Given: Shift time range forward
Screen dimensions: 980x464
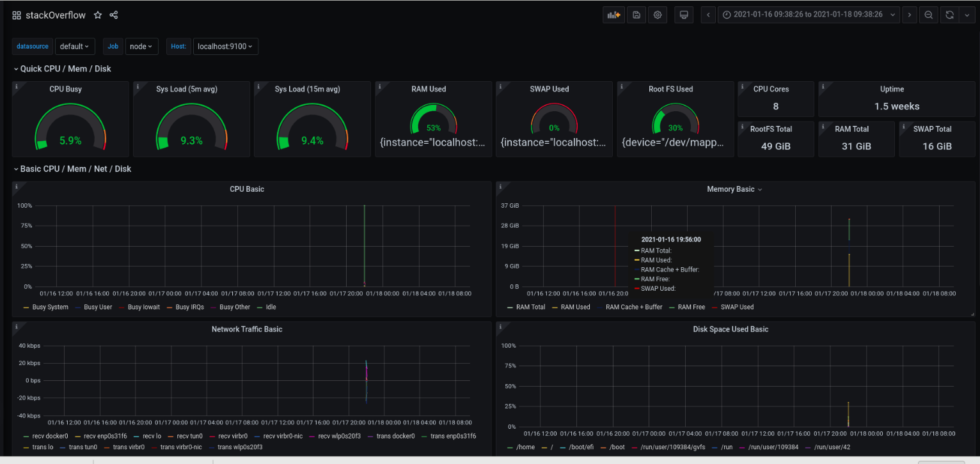Looking at the screenshot, I should (x=910, y=15).
